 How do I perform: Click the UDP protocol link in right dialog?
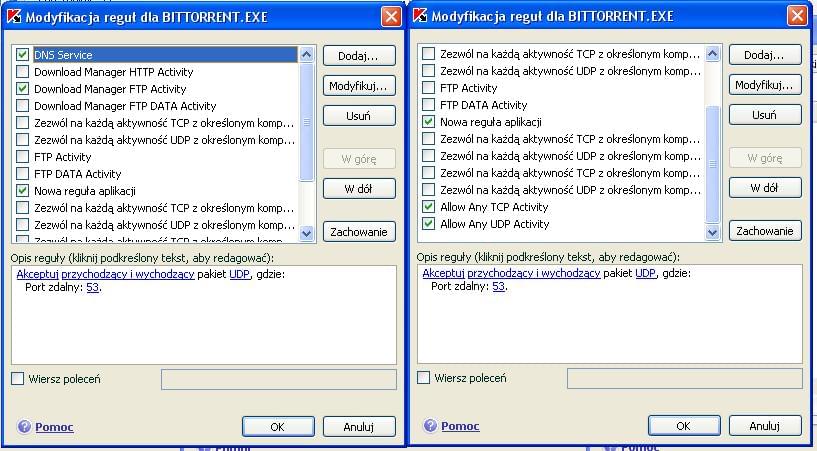(x=646, y=273)
